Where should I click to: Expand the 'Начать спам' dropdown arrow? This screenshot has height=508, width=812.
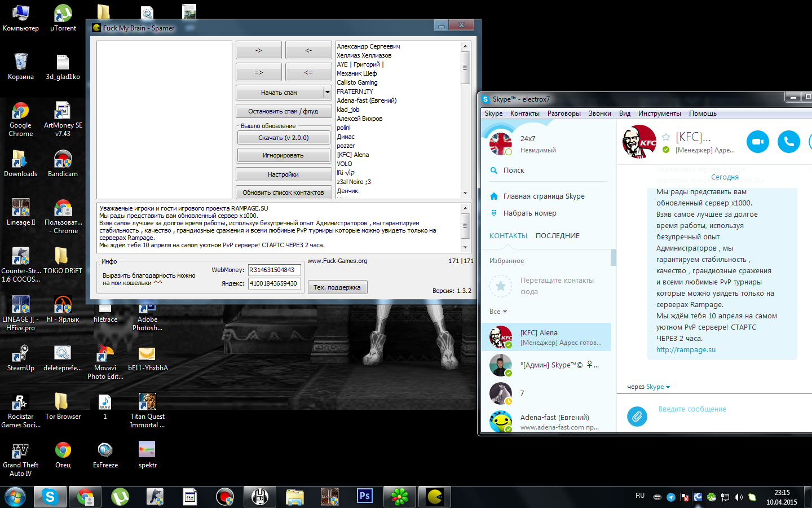coord(327,92)
